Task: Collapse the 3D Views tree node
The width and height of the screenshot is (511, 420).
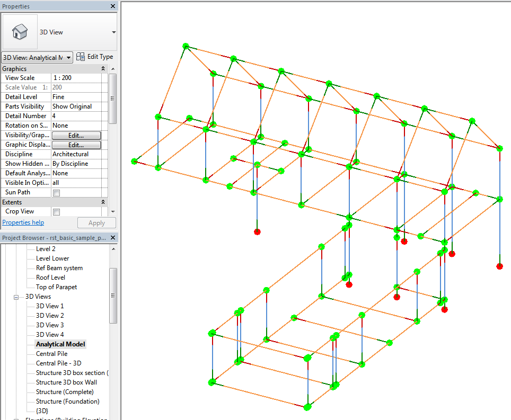Action: pos(16,297)
